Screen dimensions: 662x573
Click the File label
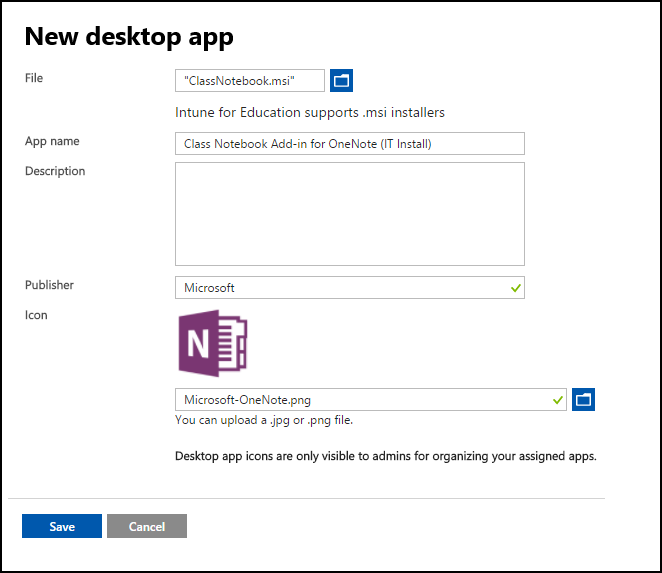click(34, 78)
